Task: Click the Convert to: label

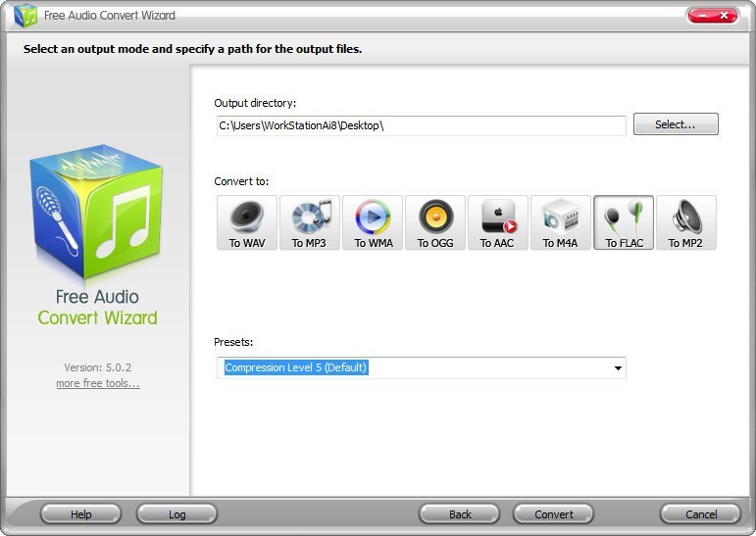Action: pyautogui.click(x=241, y=181)
